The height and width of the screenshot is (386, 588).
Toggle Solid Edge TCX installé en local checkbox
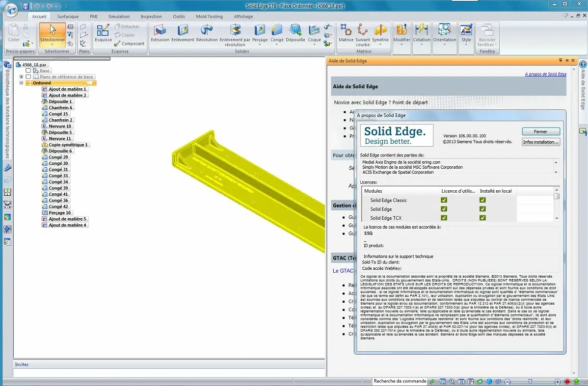[x=482, y=218]
